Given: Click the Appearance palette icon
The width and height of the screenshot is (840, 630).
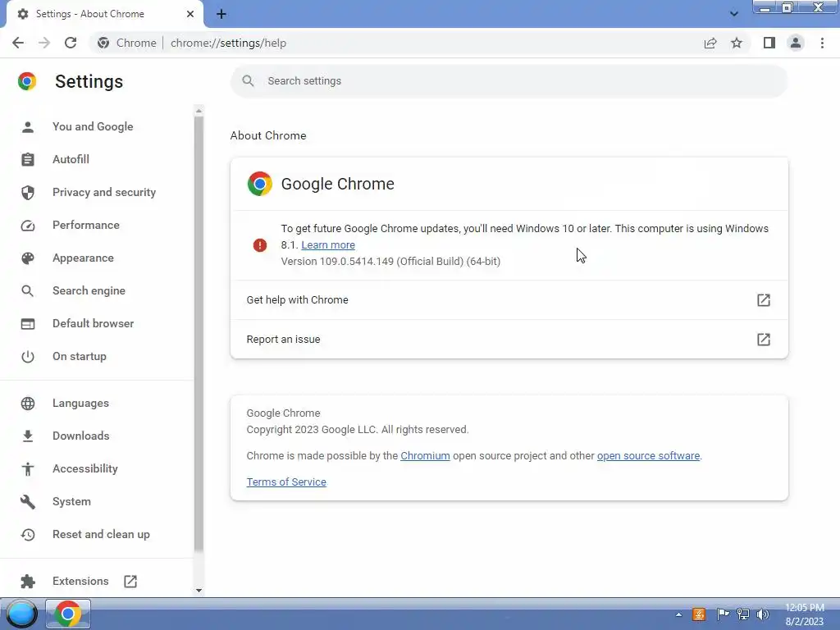Looking at the screenshot, I should click(27, 258).
